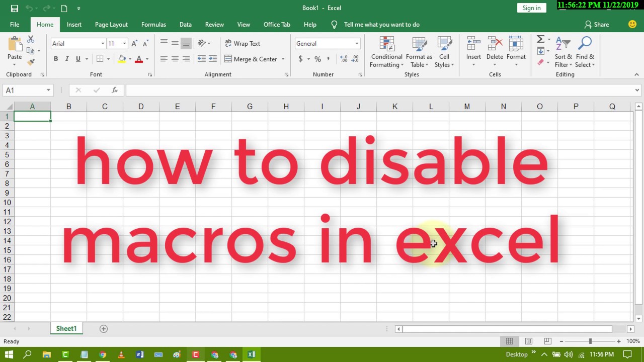Image resolution: width=644 pixels, height=362 pixels.
Task: Open the Number Format General dropdown
Action: coord(357,44)
